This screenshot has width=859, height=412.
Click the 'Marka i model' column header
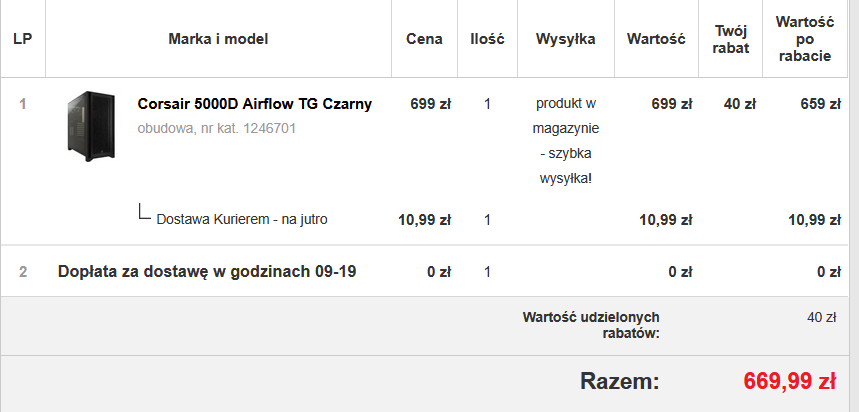pyautogui.click(x=218, y=39)
